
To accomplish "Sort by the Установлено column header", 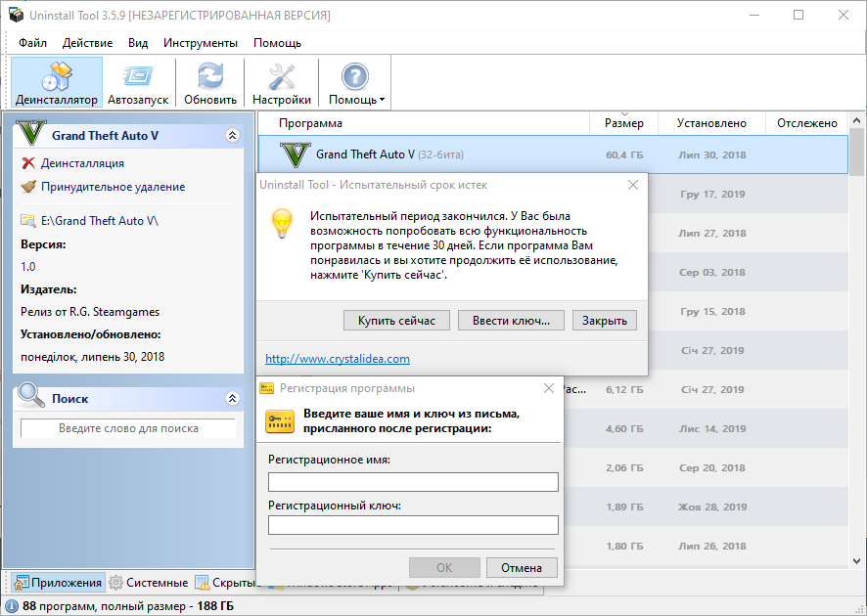I will click(711, 123).
